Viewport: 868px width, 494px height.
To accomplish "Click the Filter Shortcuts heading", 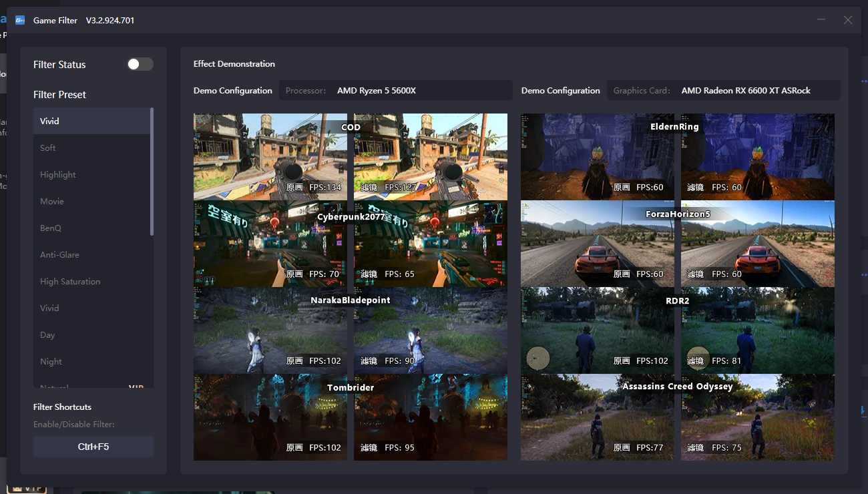I will [62, 407].
